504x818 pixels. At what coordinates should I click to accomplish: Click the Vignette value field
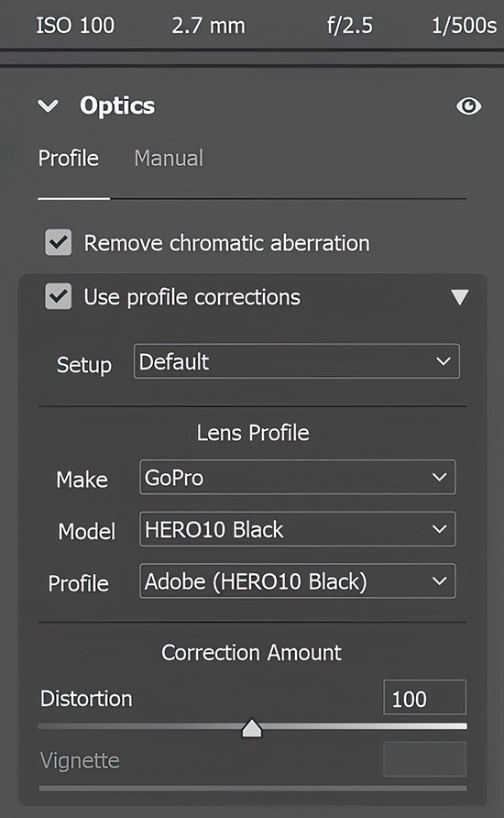pos(425,759)
